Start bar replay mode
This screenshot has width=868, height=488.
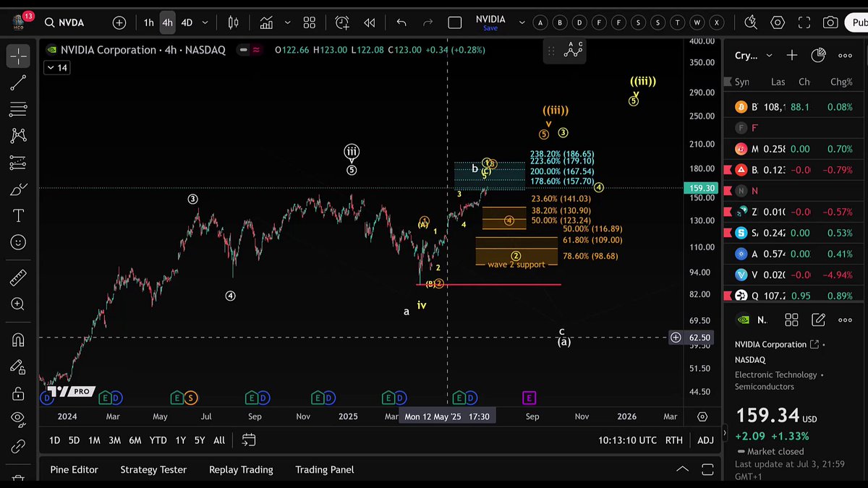(370, 22)
